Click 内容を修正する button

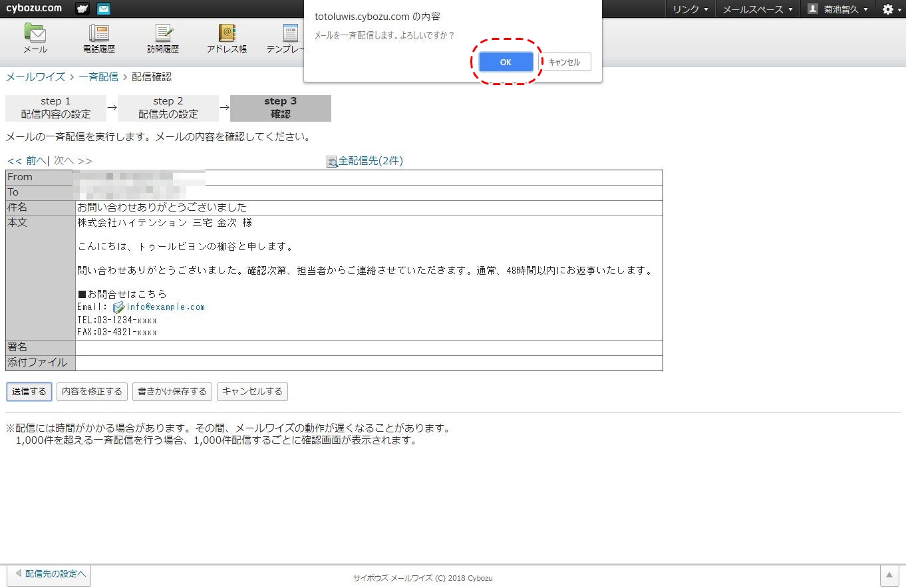coord(92,391)
